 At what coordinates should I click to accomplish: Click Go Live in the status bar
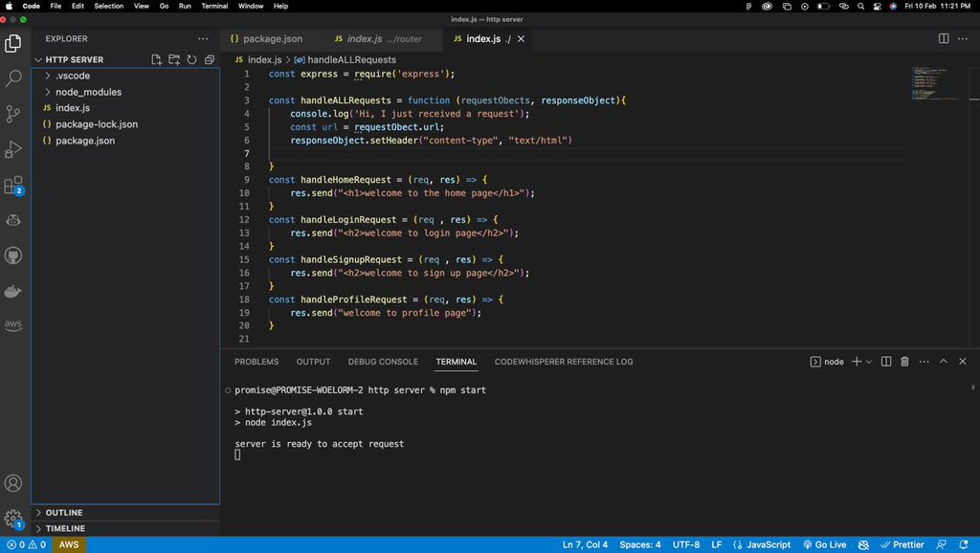coord(824,545)
